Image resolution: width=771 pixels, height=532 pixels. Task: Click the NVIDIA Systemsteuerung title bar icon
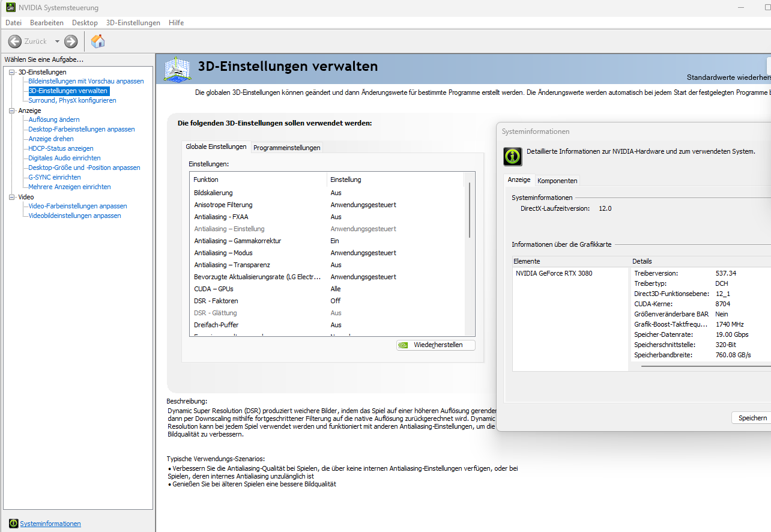[x=10, y=8]
